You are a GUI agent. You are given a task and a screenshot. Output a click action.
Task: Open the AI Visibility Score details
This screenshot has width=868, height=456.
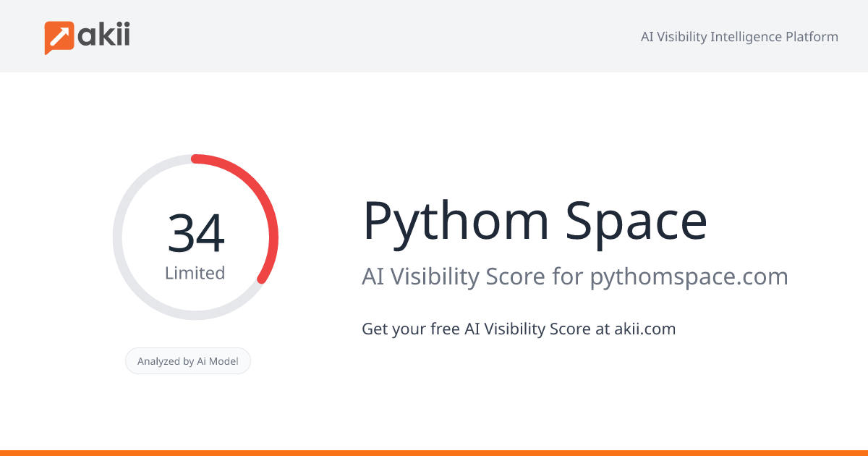click(575, 276)
